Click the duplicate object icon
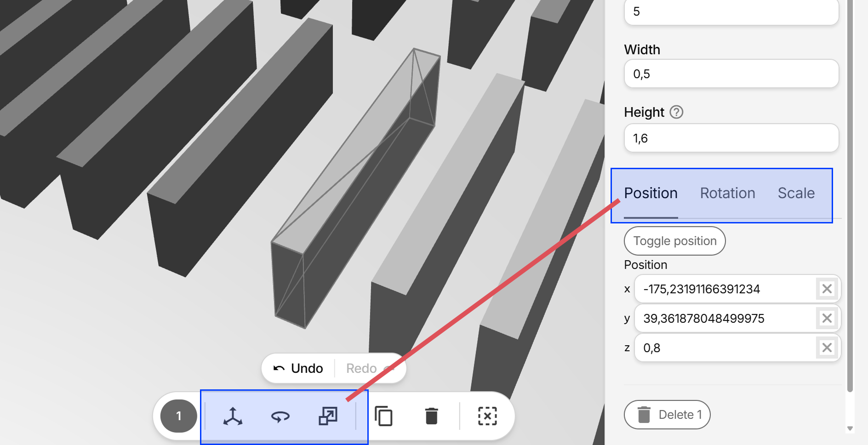Image resolution: width=868 pixels, height=445 pixels. tap(383, 416)
